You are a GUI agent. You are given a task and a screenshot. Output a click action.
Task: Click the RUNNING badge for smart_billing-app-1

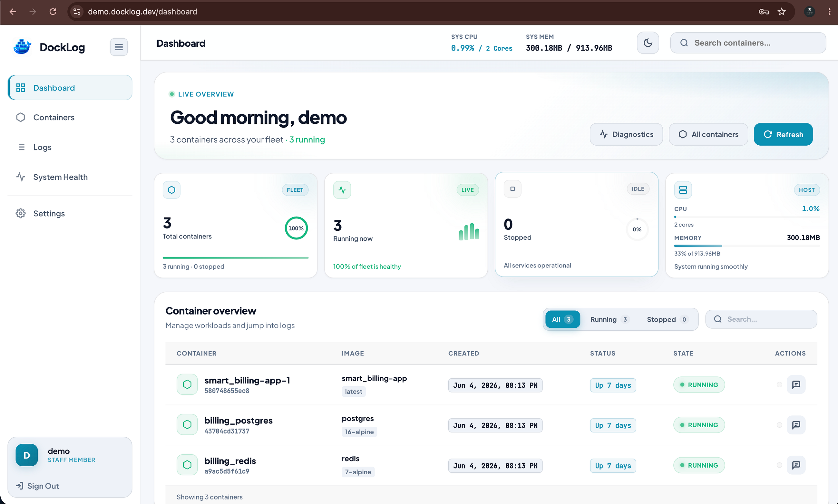click(699, 385)
